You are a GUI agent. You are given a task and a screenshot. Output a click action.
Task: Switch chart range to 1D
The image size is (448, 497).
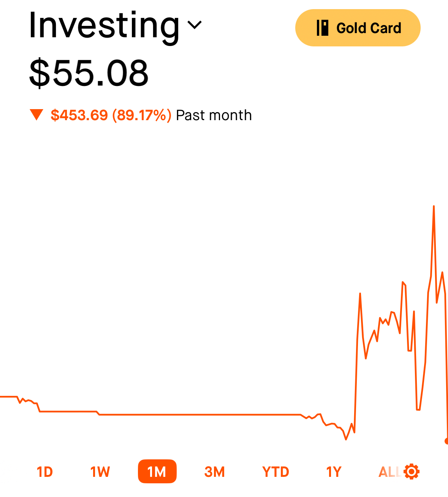click(44, 472)
